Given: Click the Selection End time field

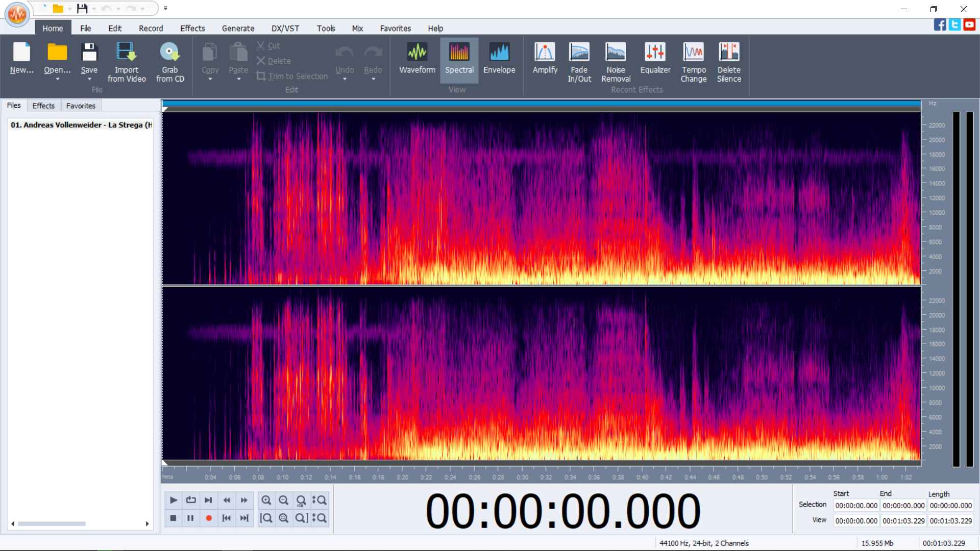Looking at the screenshot, I should pos(903,506).
